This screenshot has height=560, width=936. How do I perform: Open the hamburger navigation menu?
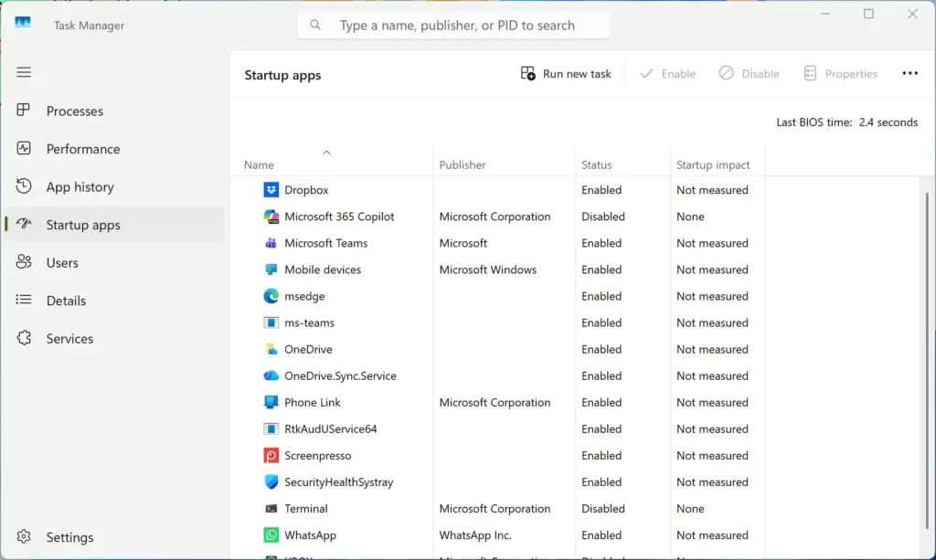[24, 72]
